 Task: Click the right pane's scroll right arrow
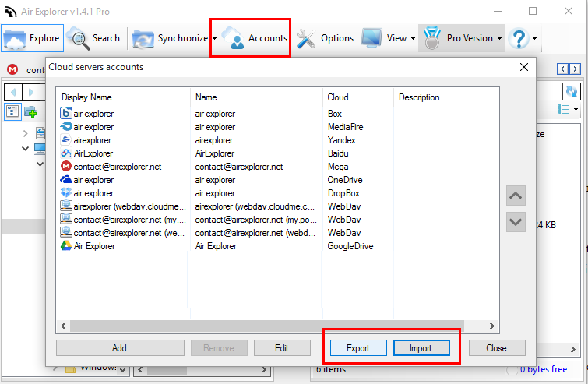(573, 349)
